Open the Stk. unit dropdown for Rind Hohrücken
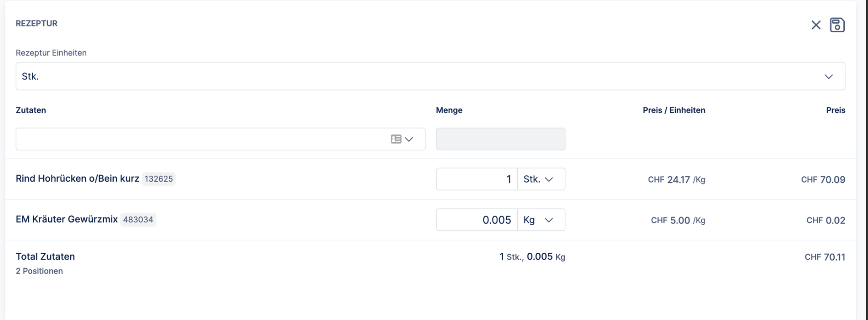The height and width of the screenshot is (320, 868). pyautogui.click(x=541, y=179)
